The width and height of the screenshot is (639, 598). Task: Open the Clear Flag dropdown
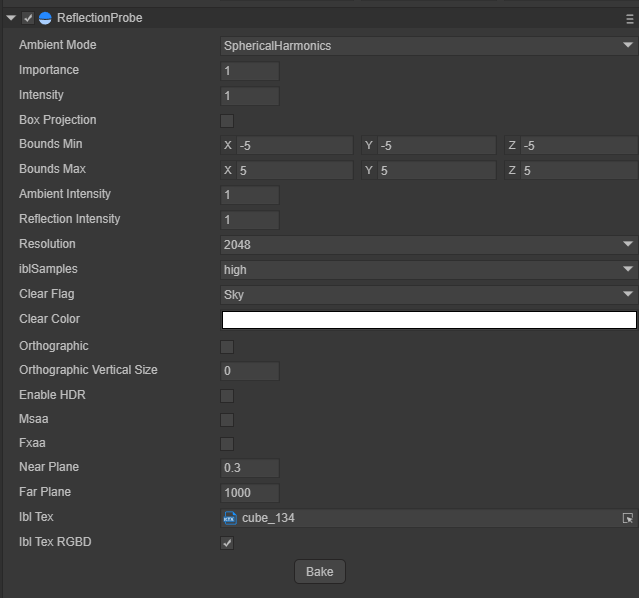tap(428, 295)
